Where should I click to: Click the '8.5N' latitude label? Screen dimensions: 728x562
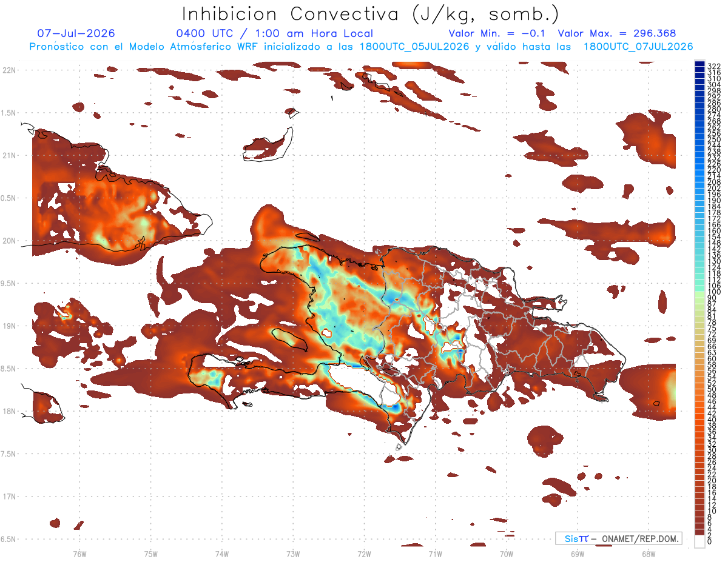coord(7,369)
